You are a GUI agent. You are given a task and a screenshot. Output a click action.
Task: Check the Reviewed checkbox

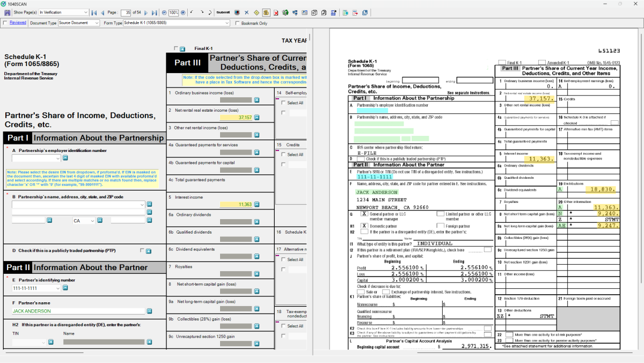(x=5, y=23)
